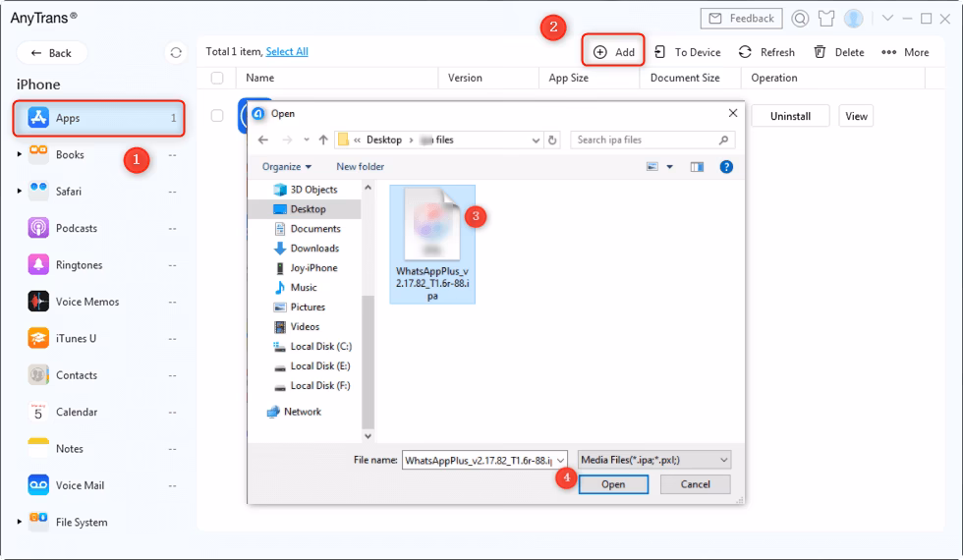Click the Delete trash toolbar button

[x=839, y=52]
